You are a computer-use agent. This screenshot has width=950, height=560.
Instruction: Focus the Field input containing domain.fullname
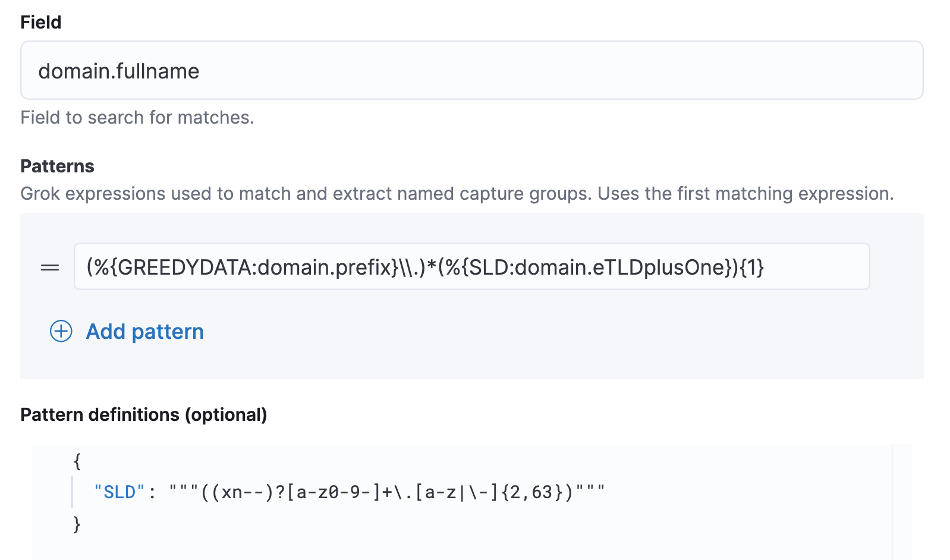pyautogui.click(x=471, y=71)
